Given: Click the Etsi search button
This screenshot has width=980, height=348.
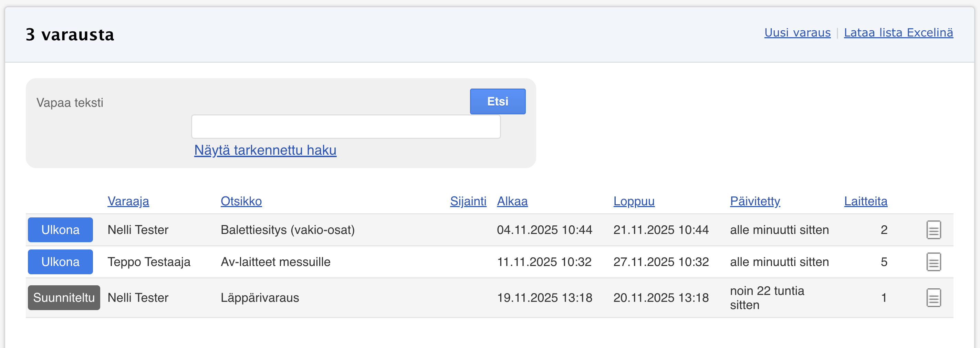Looking at the screenshot, I should click(x=497, y=102).
